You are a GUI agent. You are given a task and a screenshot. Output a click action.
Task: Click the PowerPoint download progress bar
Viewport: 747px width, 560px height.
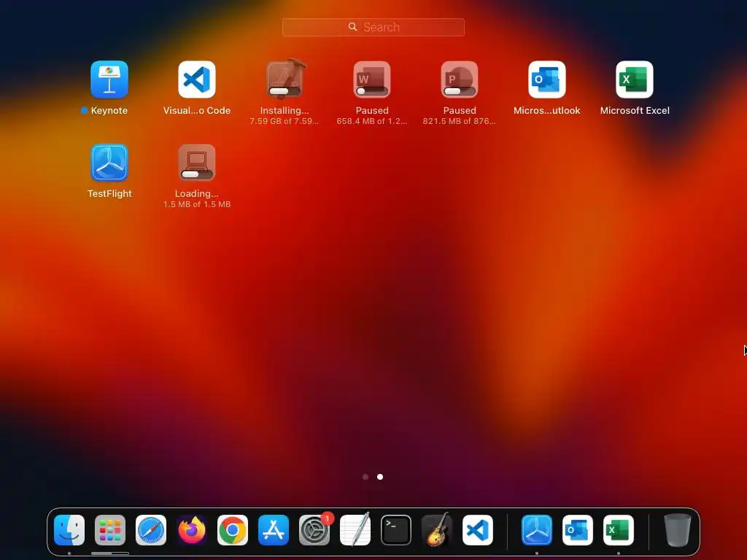pyautogui.click(x=460, y=91)
